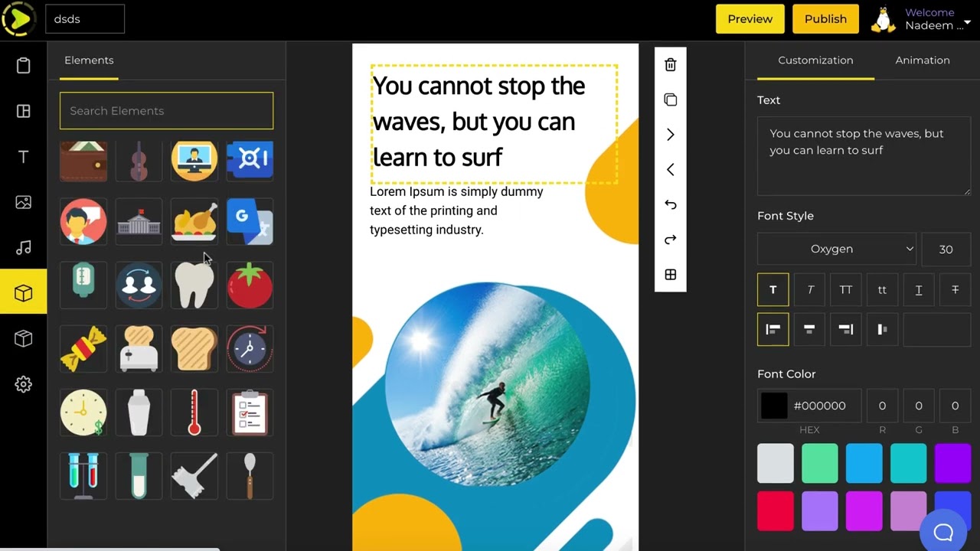The image size is (980, 551).
Task: Click the app logo at top left
Action: [x=18, y=18]
